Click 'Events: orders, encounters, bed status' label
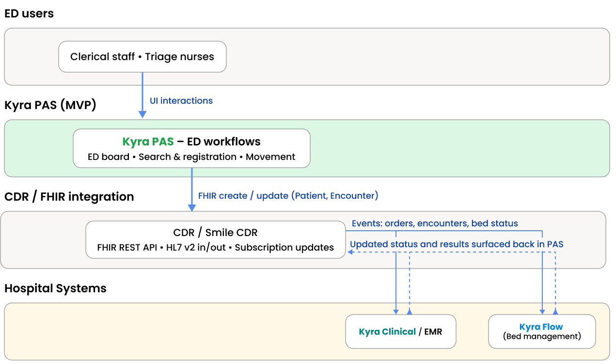 coord(435,223)
